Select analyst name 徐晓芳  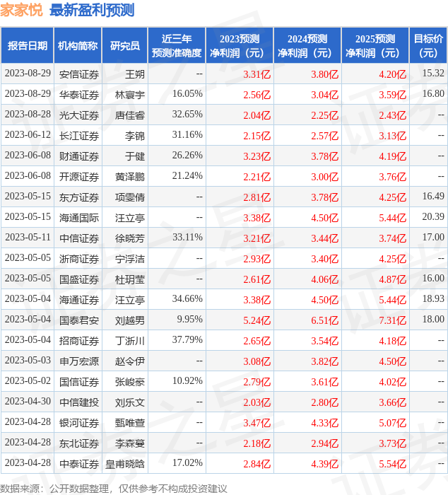click(130, 239)
